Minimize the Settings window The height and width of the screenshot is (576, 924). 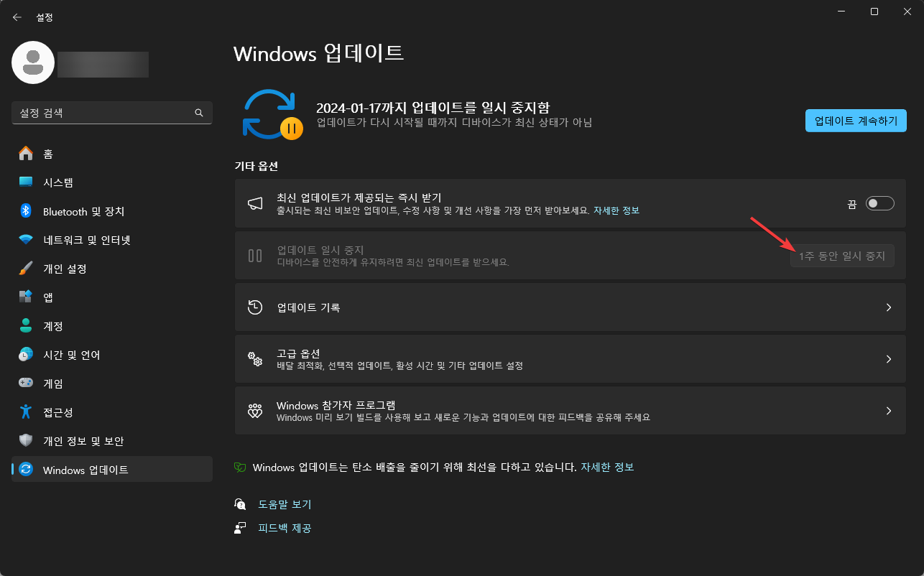click(841, 11)
